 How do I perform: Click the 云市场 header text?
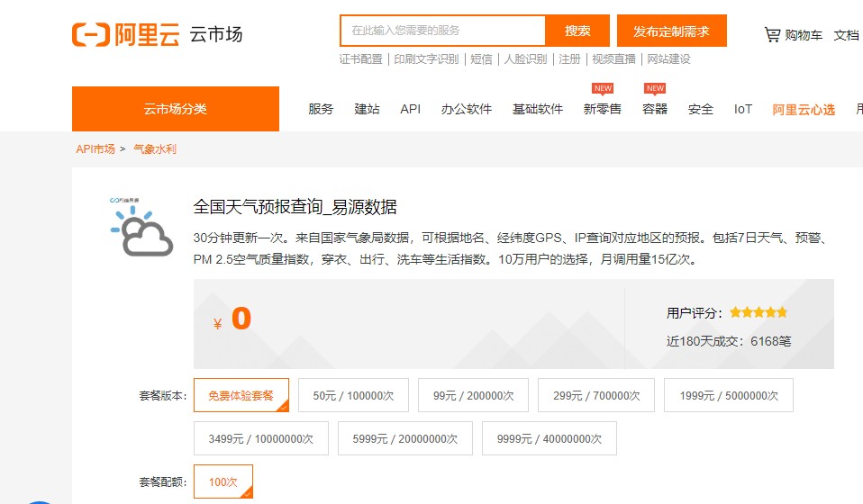click(x=216, y=34)
